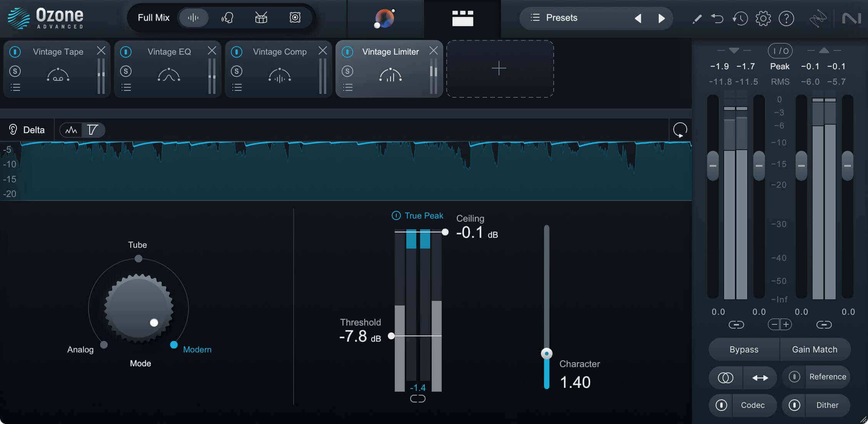Viewport: 868px width, 424px height.
Task: Select the bass speaker focus icon
Action: coord(295,18)
